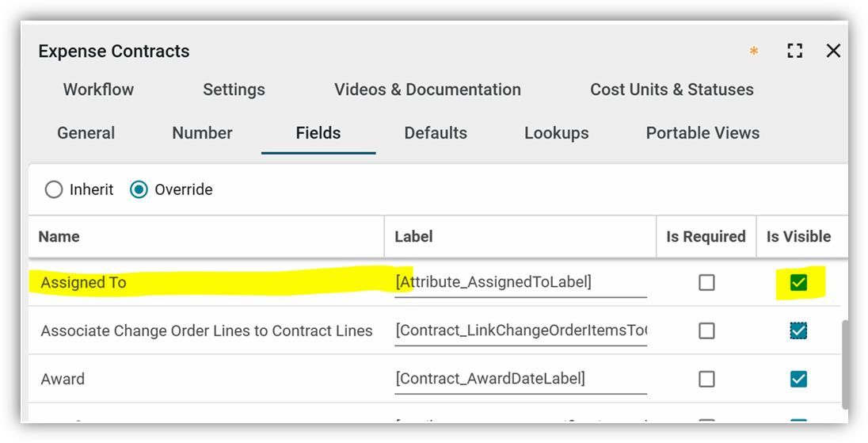Screen dimensions: 868x443
Task: Switch to the Settings tab
Action: (x=234, y=90)
